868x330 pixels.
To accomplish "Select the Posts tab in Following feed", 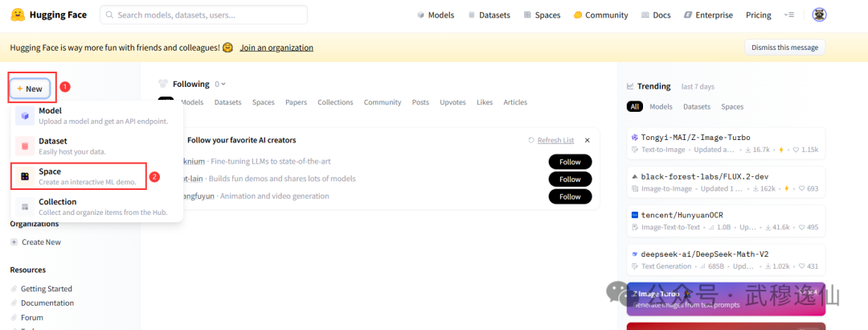I will pos(420,102).
